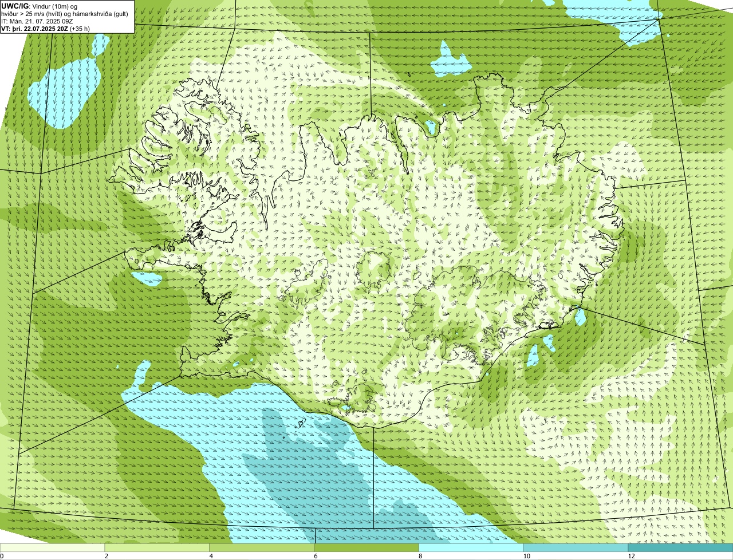Click the valid time 'VT: þri. 22.07.2025 20Z'
This screenshot has height=560, width=733.
34,28
